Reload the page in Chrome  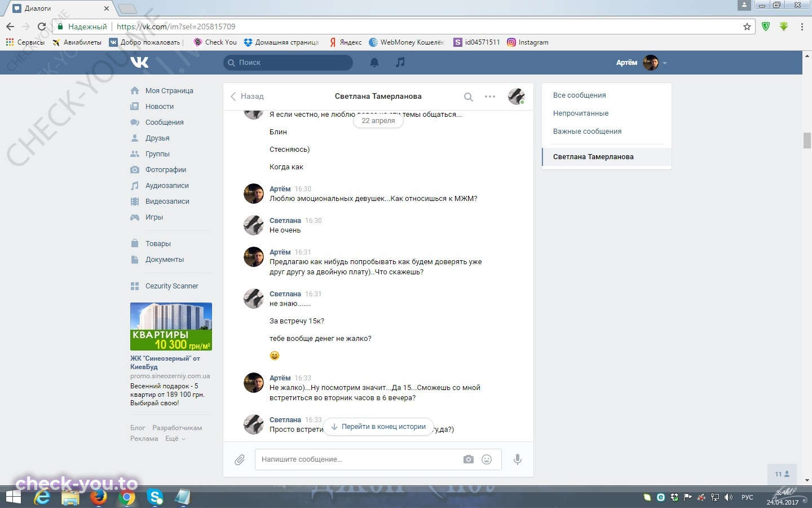pos(41,27)
